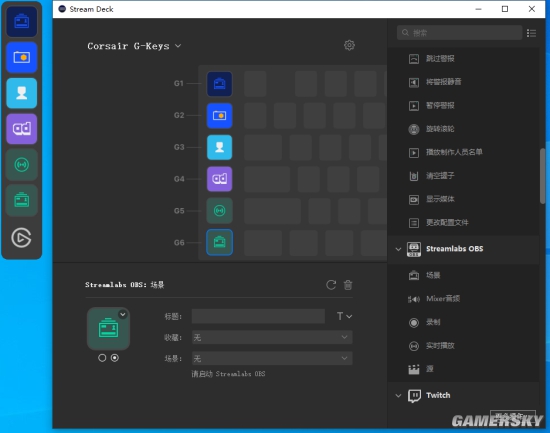The image size is (550, 433).
Task: Click Elgato logo in the side widget
Action: click(x=21, y=238)
